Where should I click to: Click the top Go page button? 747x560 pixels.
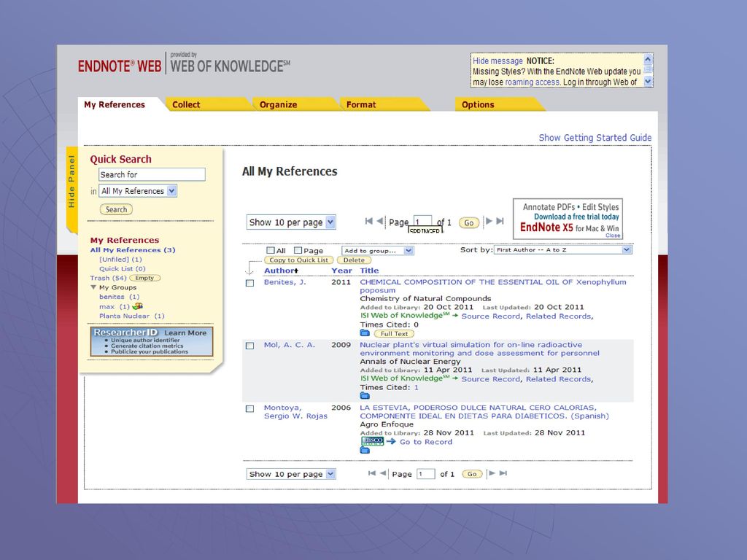(x=469, y=222)
